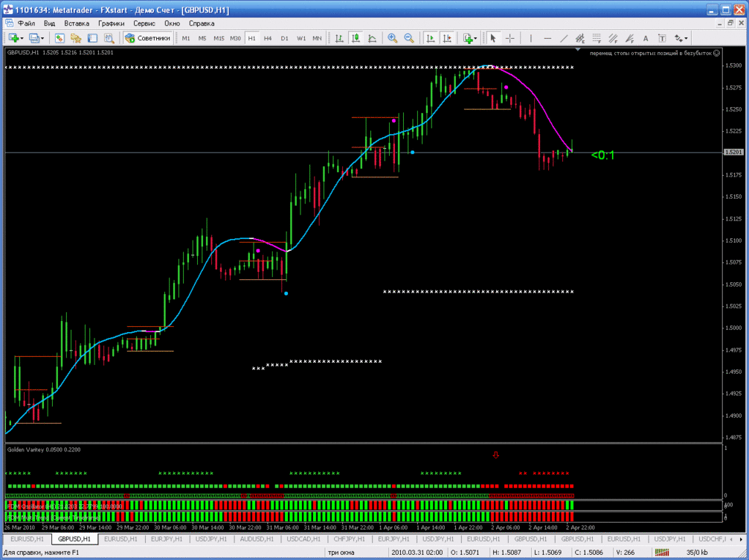
Task: Open the arrows objects tool
Action: point(679,38)
